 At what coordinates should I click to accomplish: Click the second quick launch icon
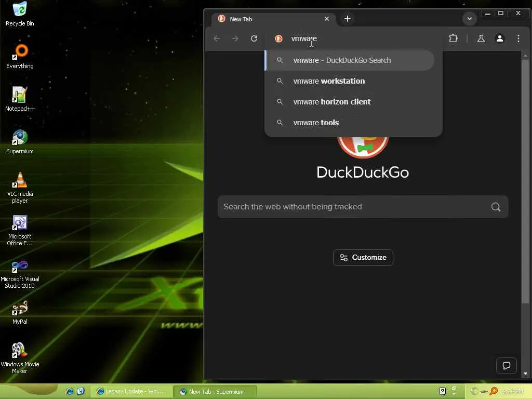point(81,391)
